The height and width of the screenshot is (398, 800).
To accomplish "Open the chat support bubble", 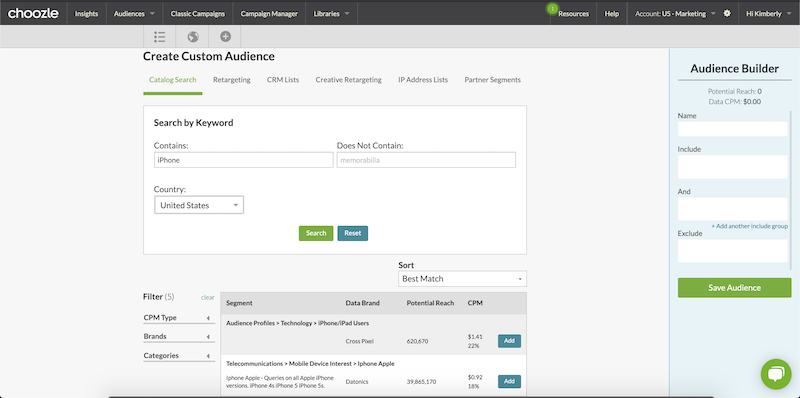I will [776, 374].
